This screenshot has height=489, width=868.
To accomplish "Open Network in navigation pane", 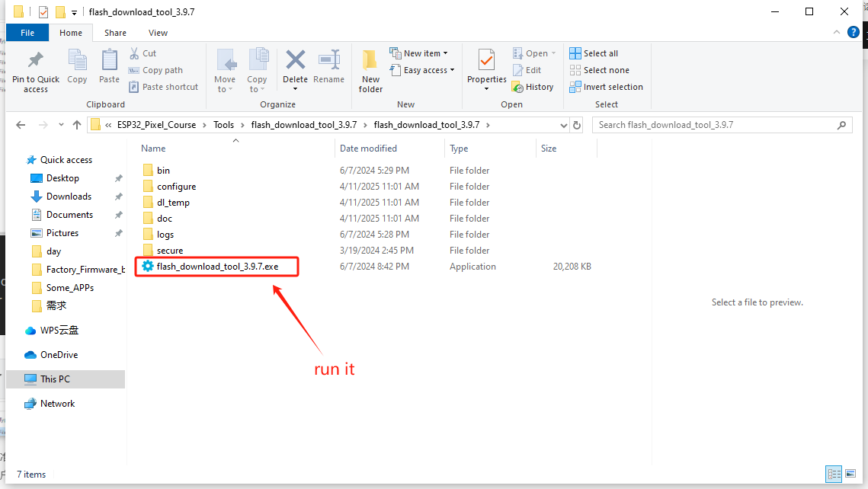I will pyautogui.click(x=57, y=403).
